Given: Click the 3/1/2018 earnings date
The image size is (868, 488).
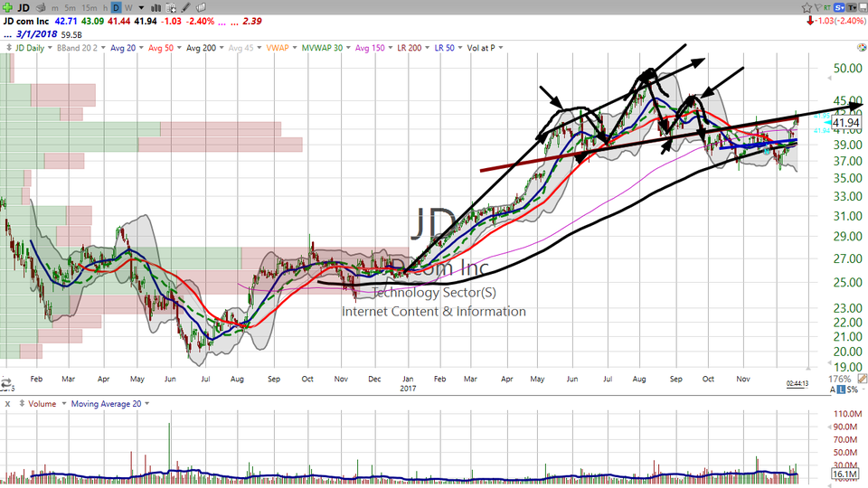Looking at the screenshot, I should click(x=36, y=34).
